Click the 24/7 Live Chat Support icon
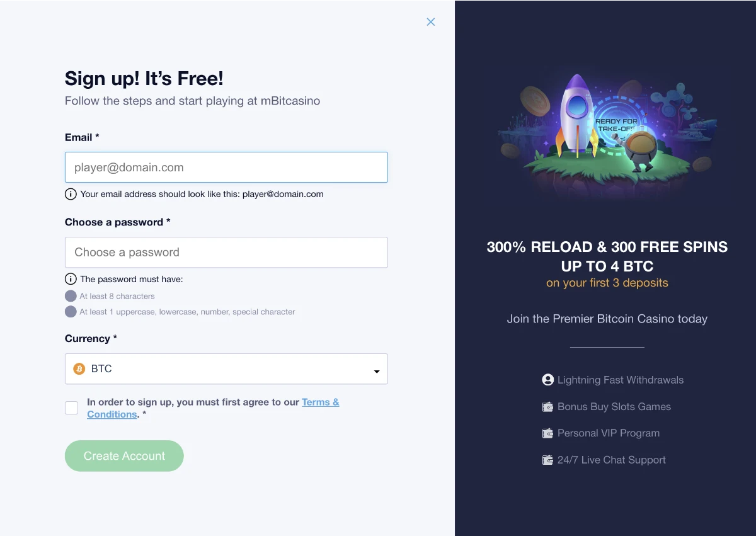 547,460
